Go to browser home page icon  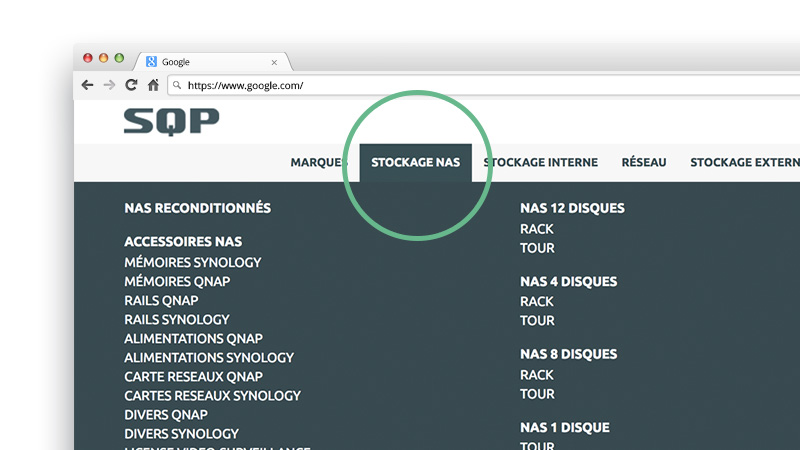(x=153, y=85)
